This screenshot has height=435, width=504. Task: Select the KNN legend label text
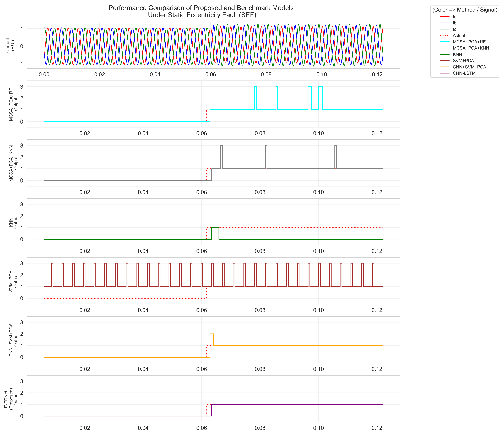tap(457, 55)
